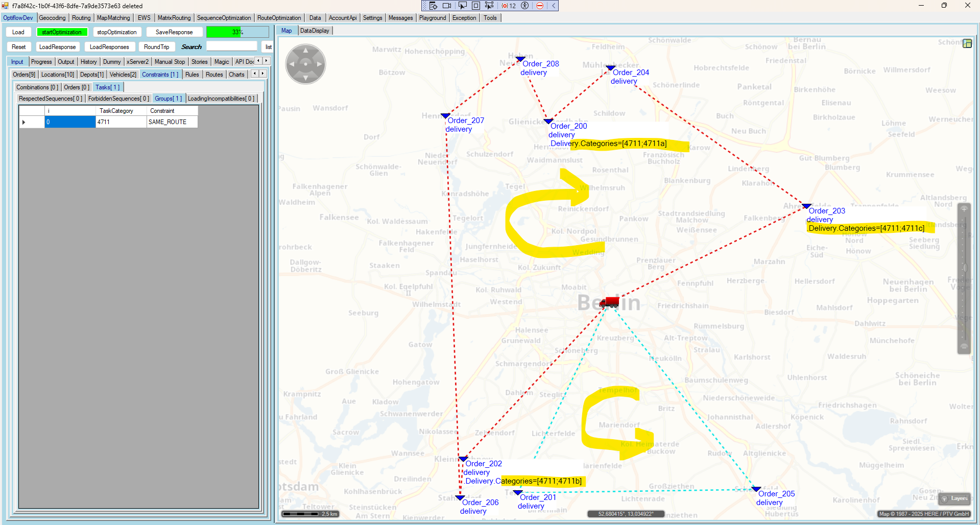Viewport: 980px width, 525px height.
Task: Click the zoom-in plus on map zoom bar
Action: pyautogui.click(x=964, y=209)
